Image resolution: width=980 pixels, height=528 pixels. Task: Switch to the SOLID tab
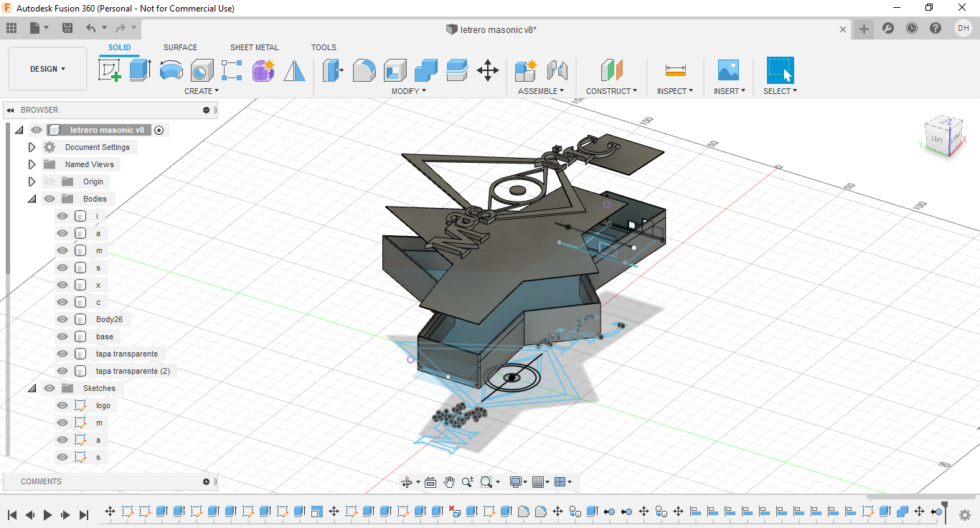pyautogui.click(x=120, y=47)
